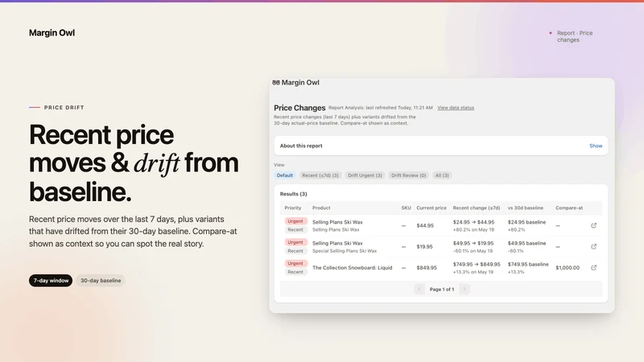Select the Recent (≤7d) (3) view

pos(320,175)
